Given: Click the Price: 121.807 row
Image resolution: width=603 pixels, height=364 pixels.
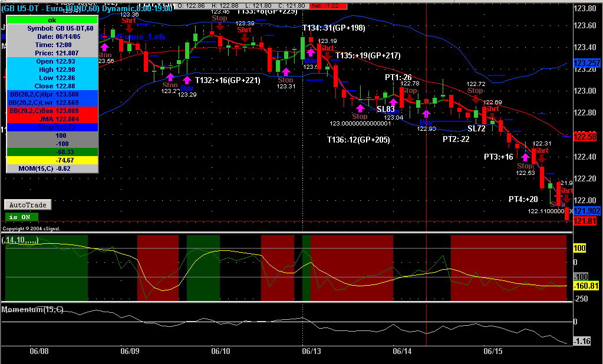Looking at the screenshot, I should [x=52, y=53].
